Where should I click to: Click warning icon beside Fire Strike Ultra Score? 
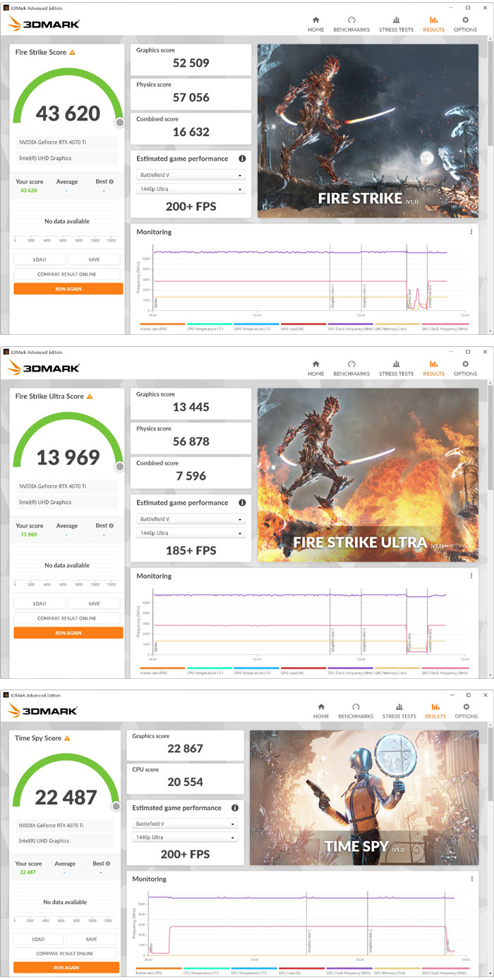coord(90,397)
